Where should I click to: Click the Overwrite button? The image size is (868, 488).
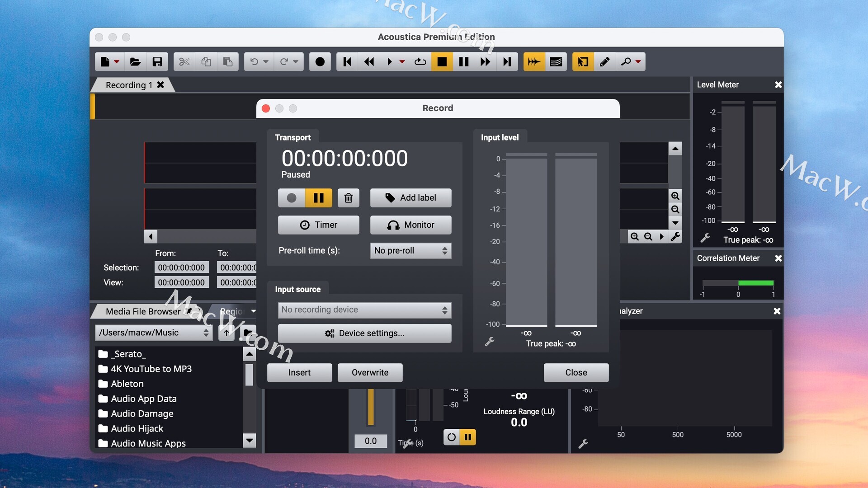370,373
